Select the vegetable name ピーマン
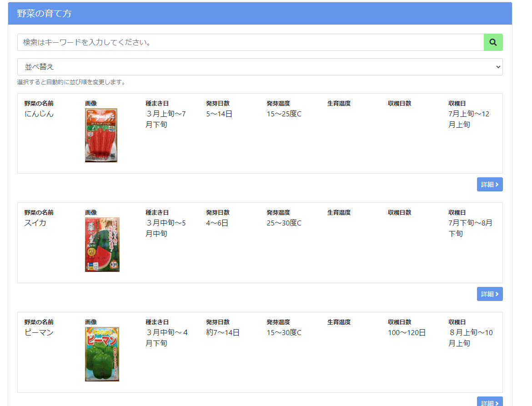This screenshot has width=532, height=406. coord(39,332)
